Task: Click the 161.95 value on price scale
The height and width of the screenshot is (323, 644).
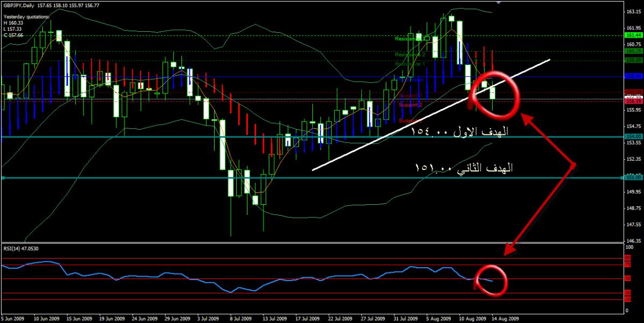Action: pyautogui.click(x=634, y=28)
